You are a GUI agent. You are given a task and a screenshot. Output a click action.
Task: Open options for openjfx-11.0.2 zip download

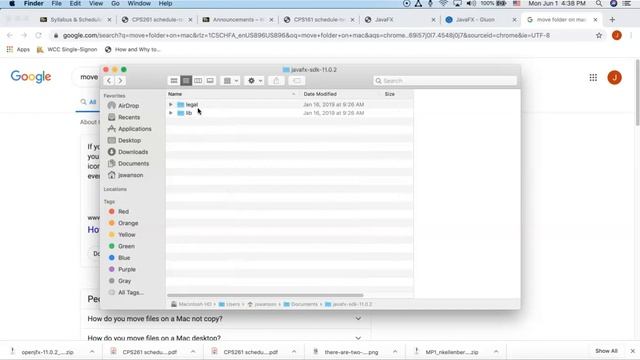(92, 351)
